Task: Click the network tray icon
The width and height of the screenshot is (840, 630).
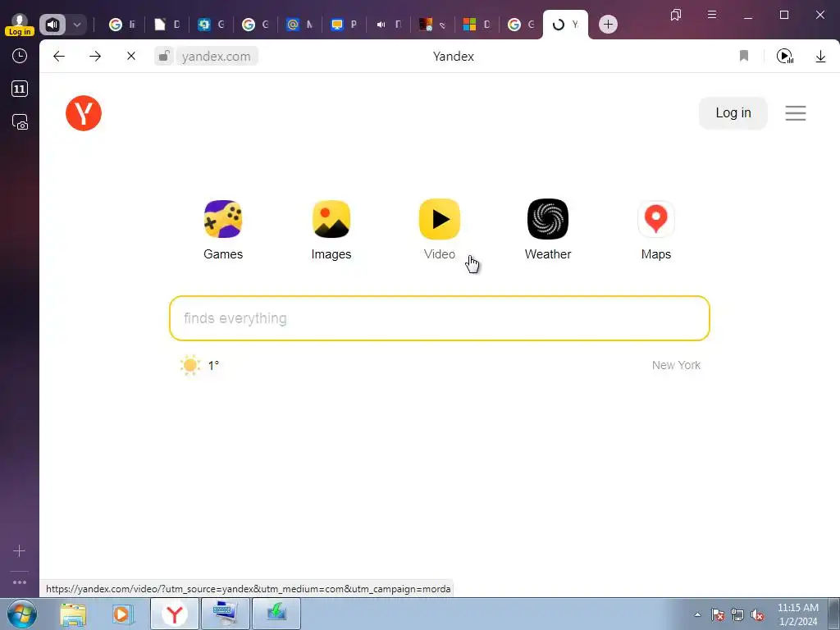Action: pos(737,615)
